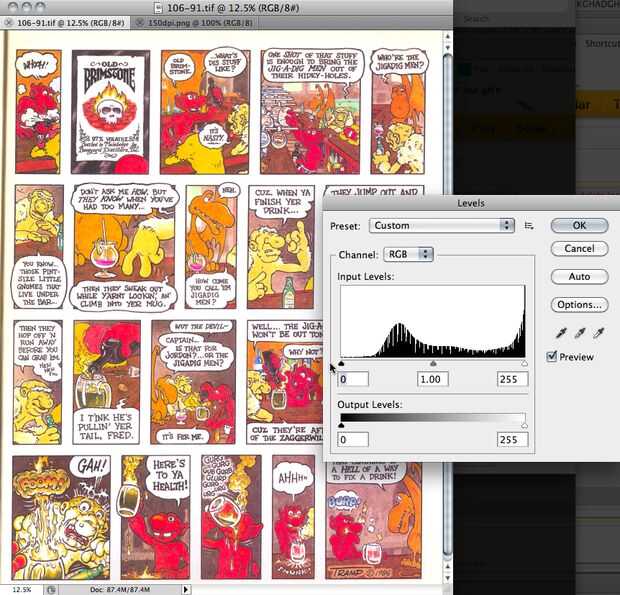
Task: Click the input shadow value field 0
Action: click(353, 379)
